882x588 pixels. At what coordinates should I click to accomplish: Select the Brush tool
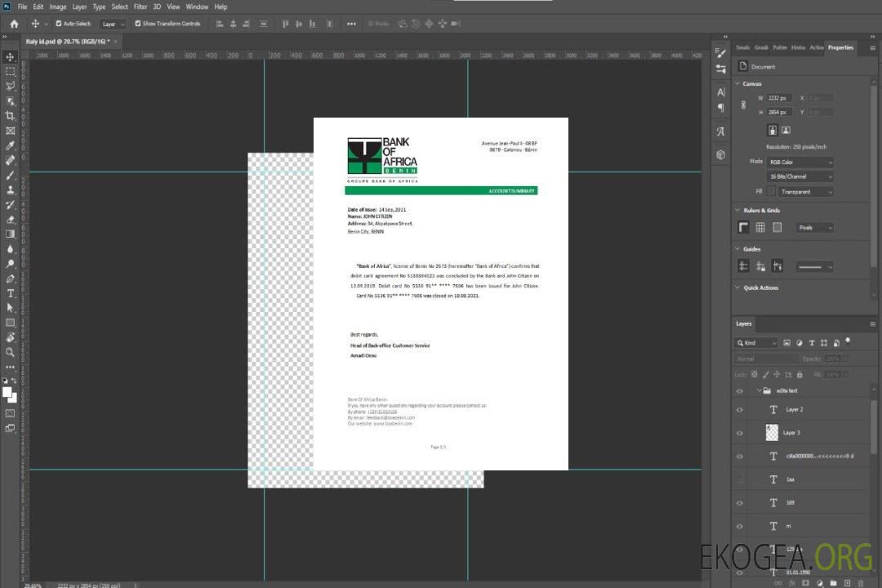click(x=10, y=175)
